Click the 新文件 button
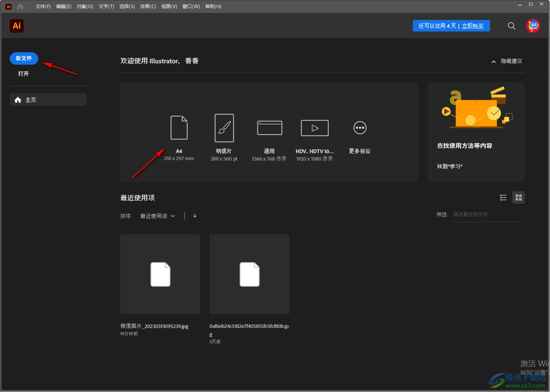 click(x=24, y=58)
